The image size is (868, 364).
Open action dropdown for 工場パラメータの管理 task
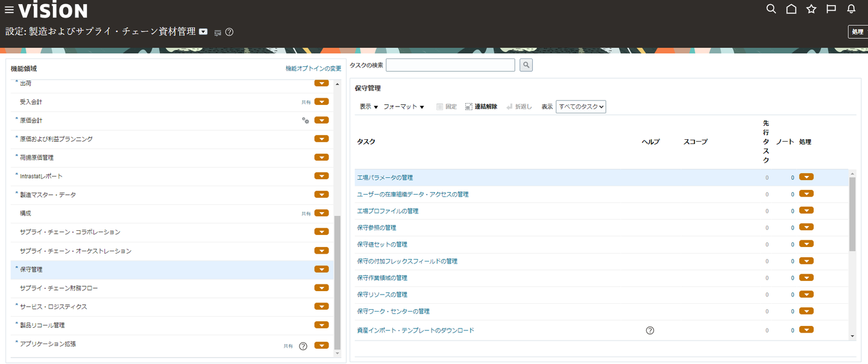(x=807, y=177)
